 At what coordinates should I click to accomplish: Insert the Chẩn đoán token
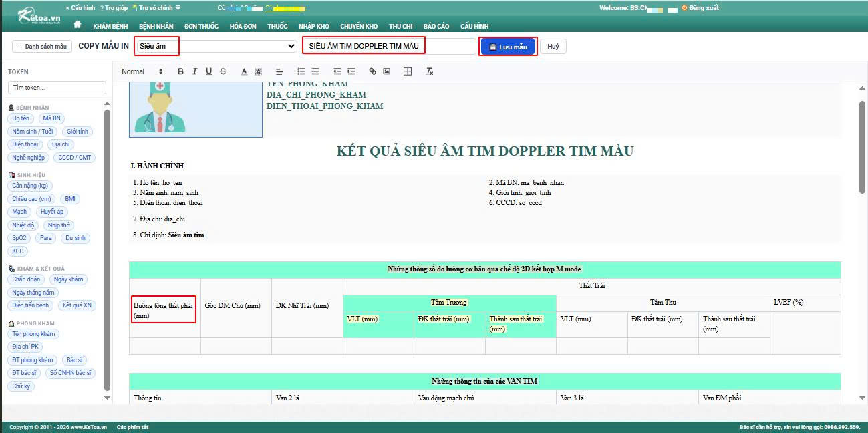click(x=27, y=279)
